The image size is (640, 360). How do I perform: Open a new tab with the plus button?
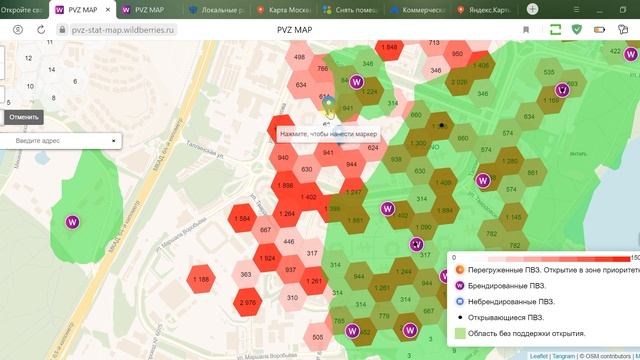pyautogui.click(x=532, y=9)
